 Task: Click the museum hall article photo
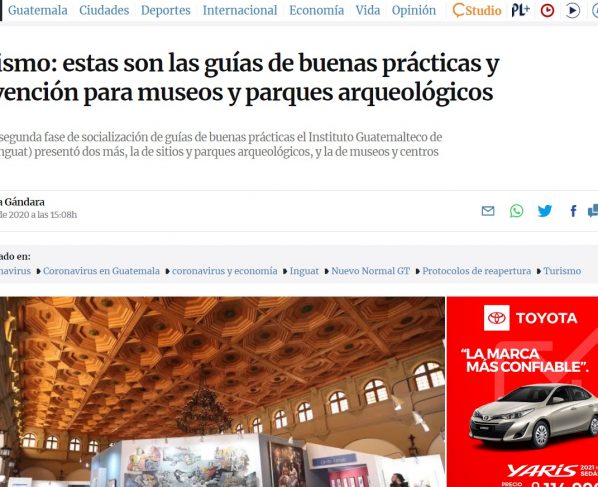[x=222, y=392]
